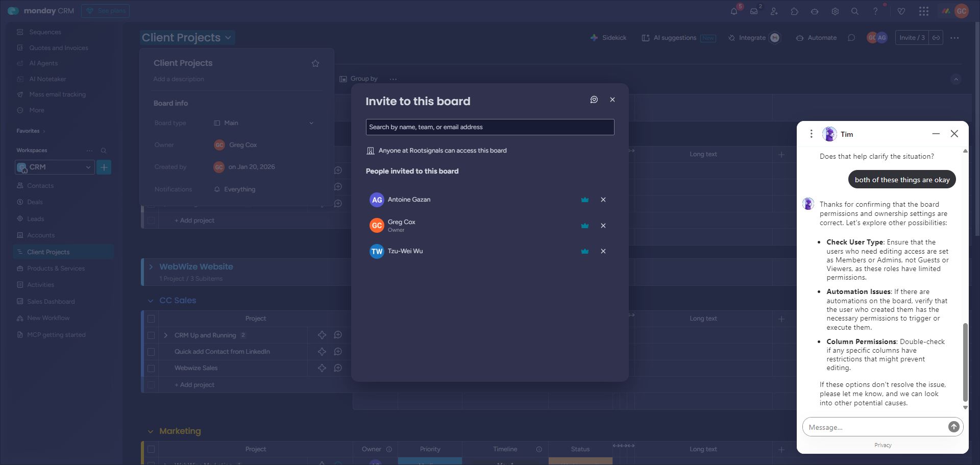The image size is (980, 465).
Task: Click the invite search input field
Action: (x=489, y=127)
